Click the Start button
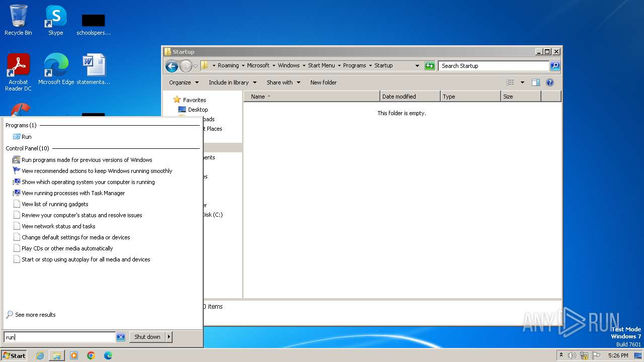Screen dimensions: 644x362 [x=14, y=355]
